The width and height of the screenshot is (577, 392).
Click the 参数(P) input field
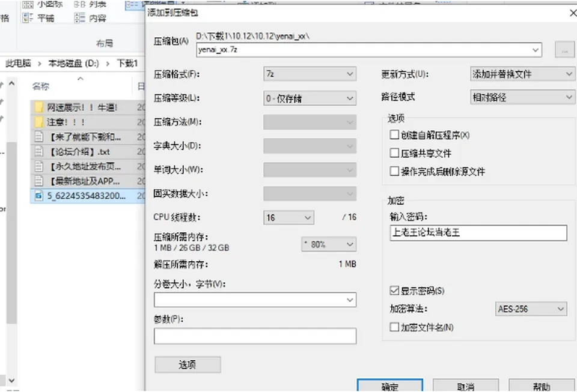pyautogui.click(x=255, y=336)
